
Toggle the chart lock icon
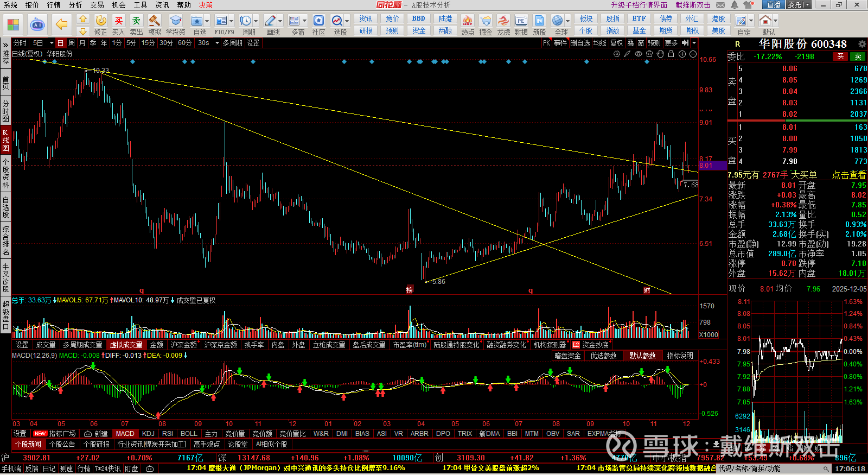[x=671, y=54]
